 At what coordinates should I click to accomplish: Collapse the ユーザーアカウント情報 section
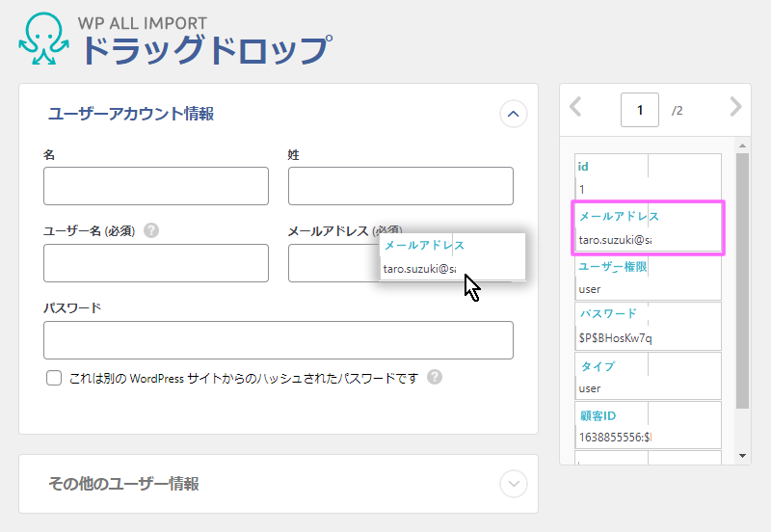pyautogui.click(x=514, y=114)
